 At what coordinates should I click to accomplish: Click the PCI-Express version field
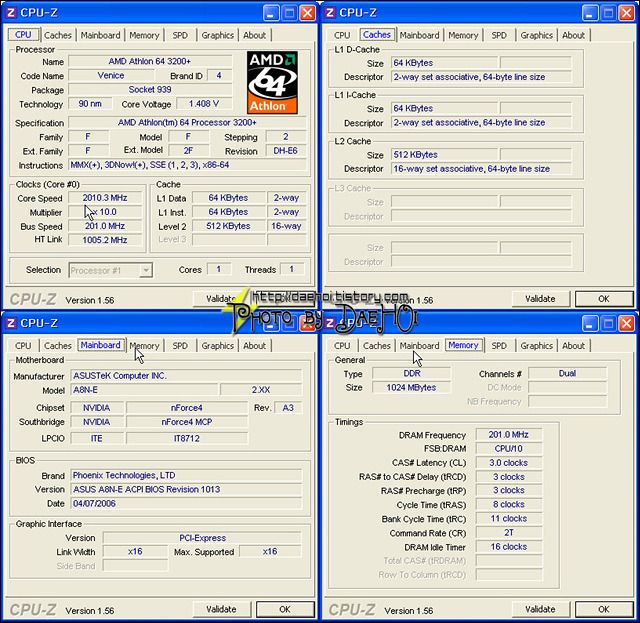(202, 538)
